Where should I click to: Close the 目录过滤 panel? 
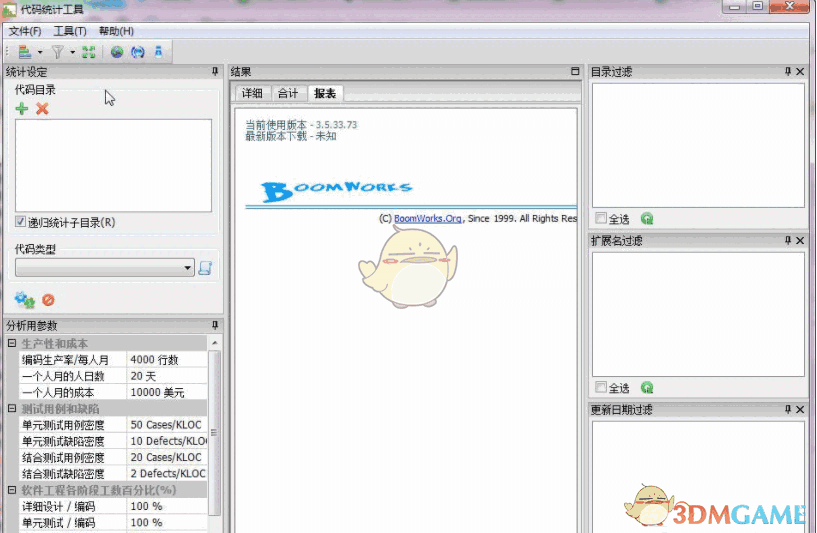[800, 71]
